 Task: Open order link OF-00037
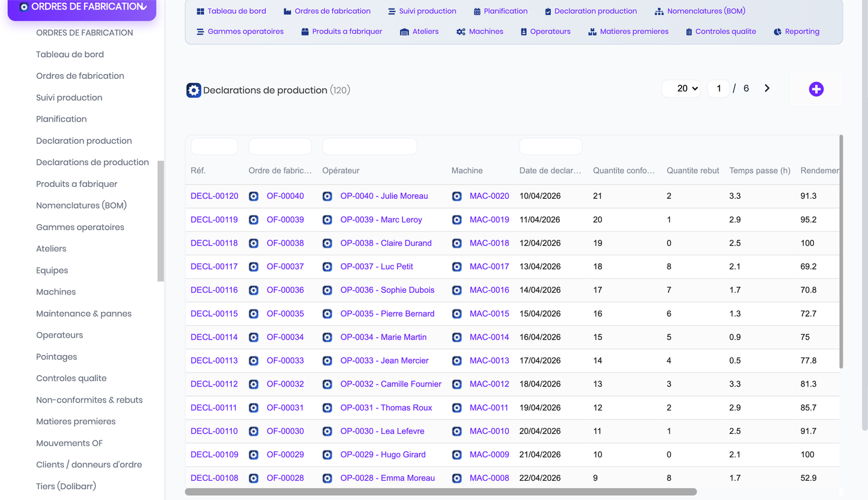tap(285, 267)
